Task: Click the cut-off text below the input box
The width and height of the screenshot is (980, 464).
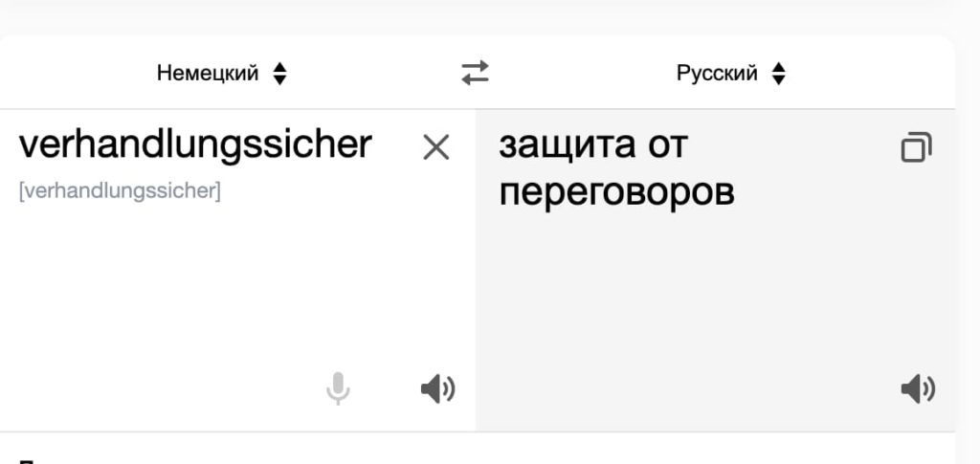Action: pos(25,461)
